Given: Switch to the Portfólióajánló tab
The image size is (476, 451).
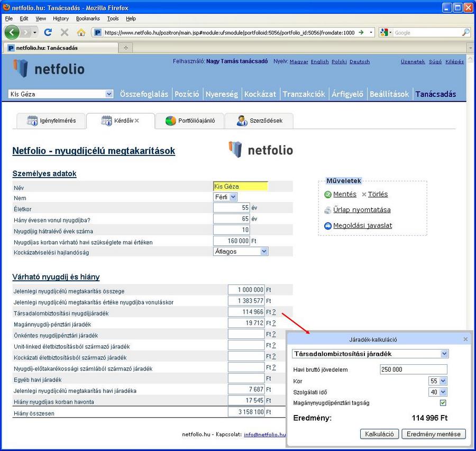Looking at the screenshot, I should point(190,121).
